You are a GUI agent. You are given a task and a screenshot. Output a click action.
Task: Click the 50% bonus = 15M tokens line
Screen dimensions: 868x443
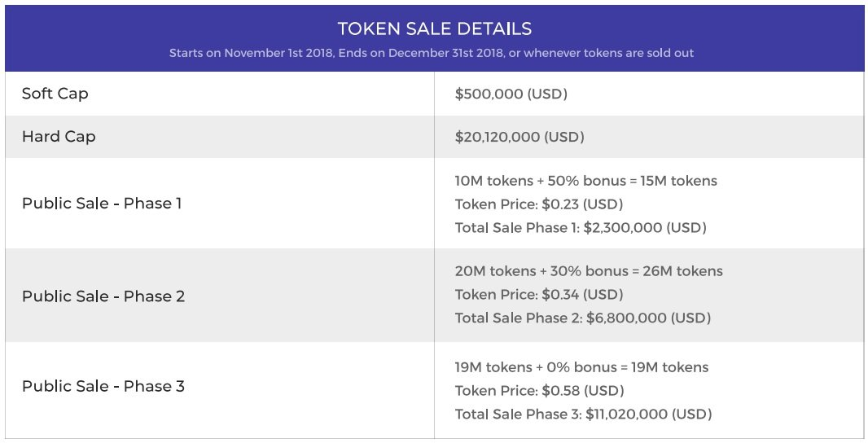(586, 181)
